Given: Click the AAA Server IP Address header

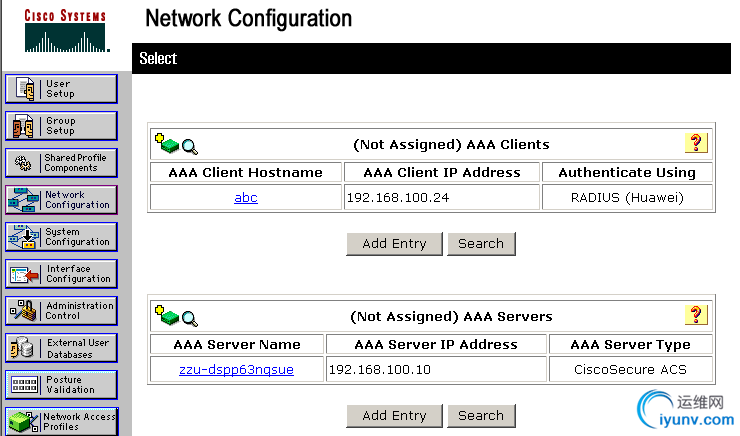Looking at the screenshot, I should pyautogui.click(x=436, y=344).
